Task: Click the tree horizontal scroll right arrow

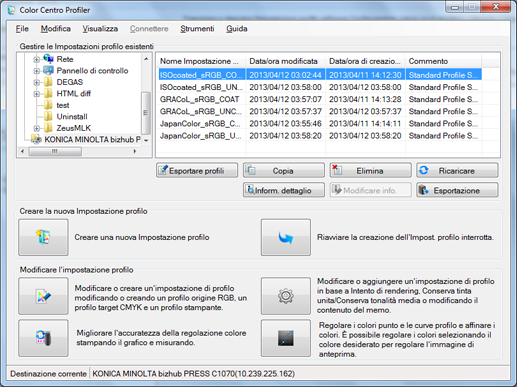Action: pos(135,151)
